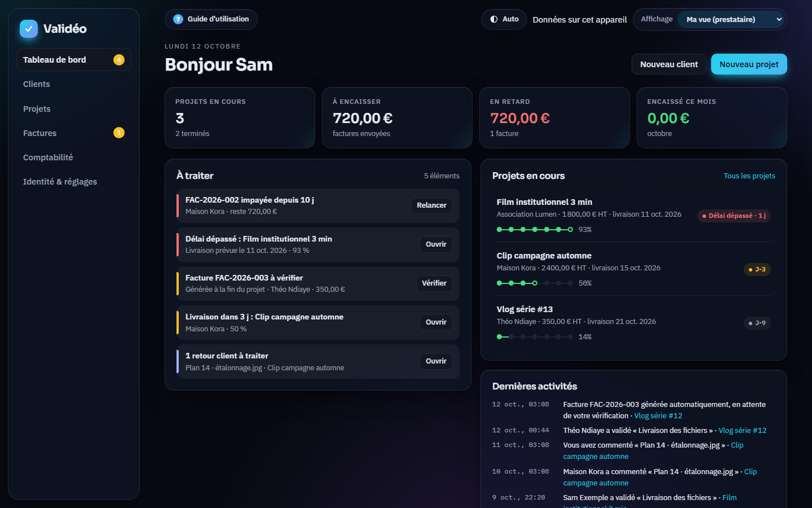
Task: Click the Clip campagne automne 50% progress track
Action: [x=535, y=283]
